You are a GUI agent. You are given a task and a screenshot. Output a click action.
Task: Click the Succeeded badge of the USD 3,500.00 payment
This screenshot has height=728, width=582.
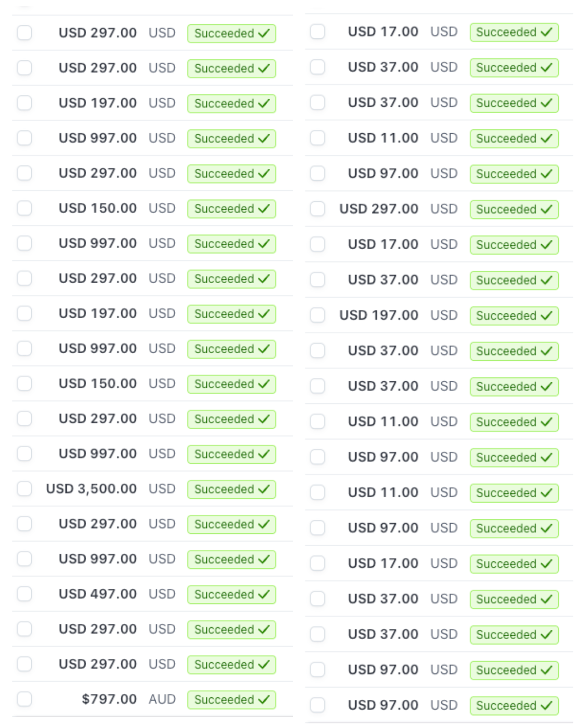(x=232, y=489)
